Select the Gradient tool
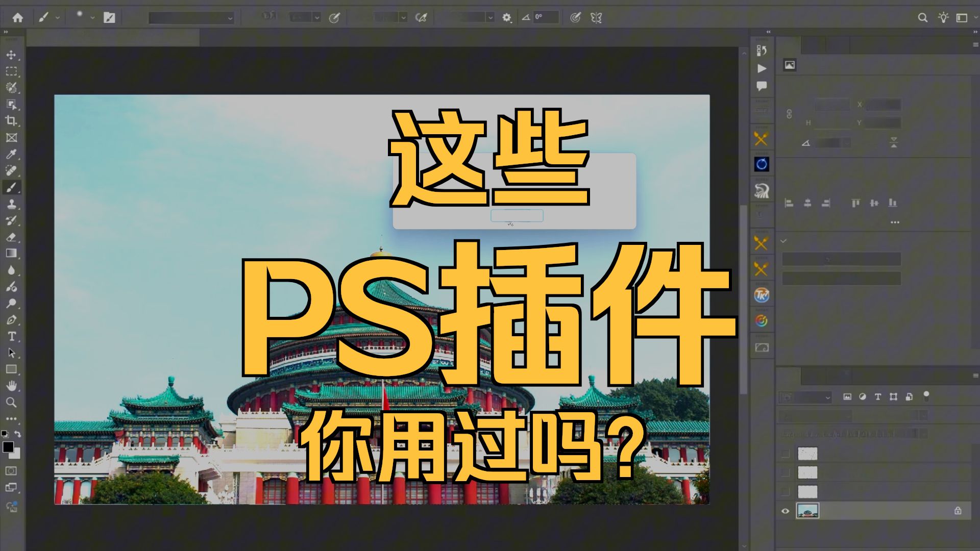The width and height of the screenshot is (980, 551). click(x=11, y=253)
